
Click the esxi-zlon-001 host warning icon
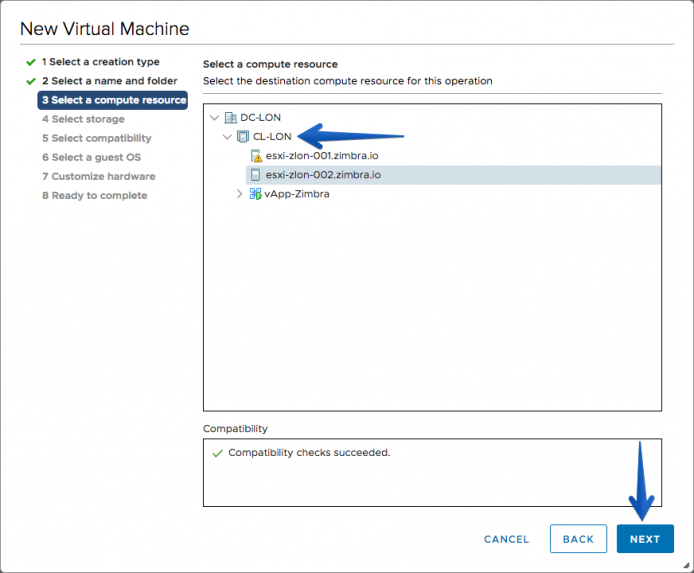click(256, 156)
